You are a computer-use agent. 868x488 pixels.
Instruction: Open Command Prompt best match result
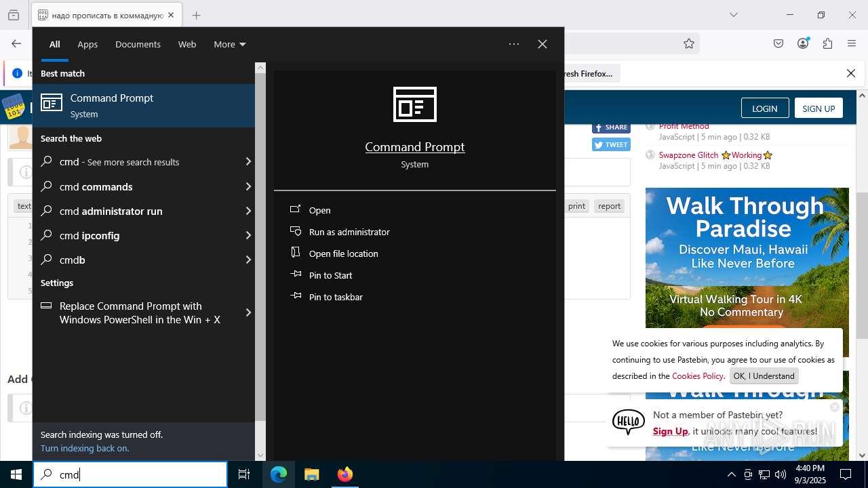point(144,106)
